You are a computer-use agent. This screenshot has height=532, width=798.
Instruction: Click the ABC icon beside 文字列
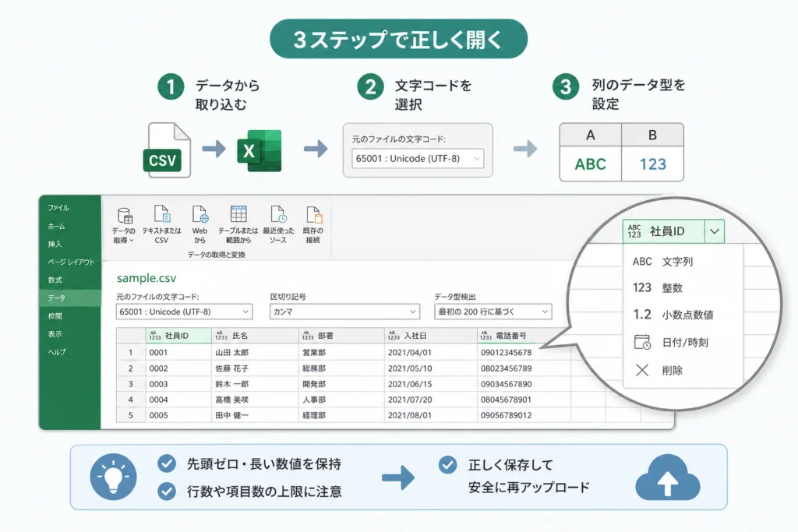point(642,262)
